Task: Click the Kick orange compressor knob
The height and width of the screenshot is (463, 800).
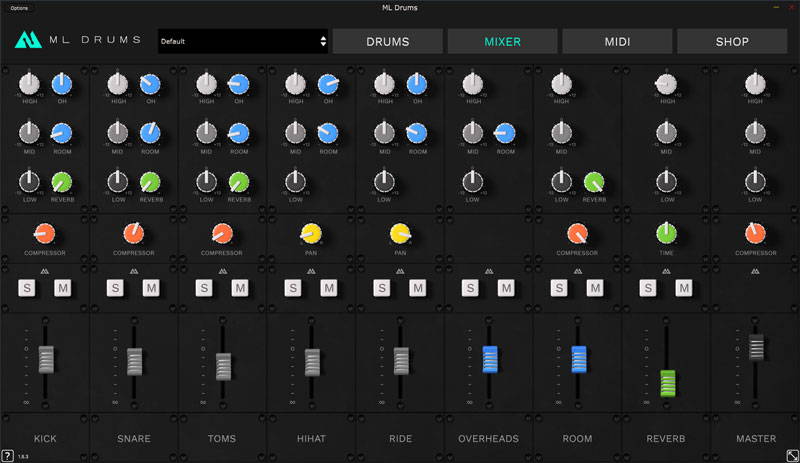Action: pos(44,233)
